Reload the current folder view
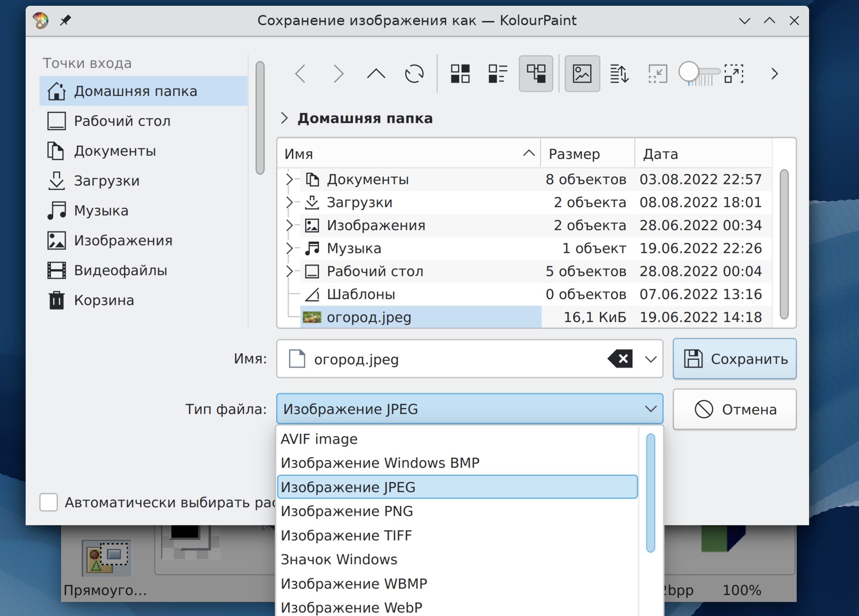This screenshot has height=616, width=859. [x=414, y=73]
